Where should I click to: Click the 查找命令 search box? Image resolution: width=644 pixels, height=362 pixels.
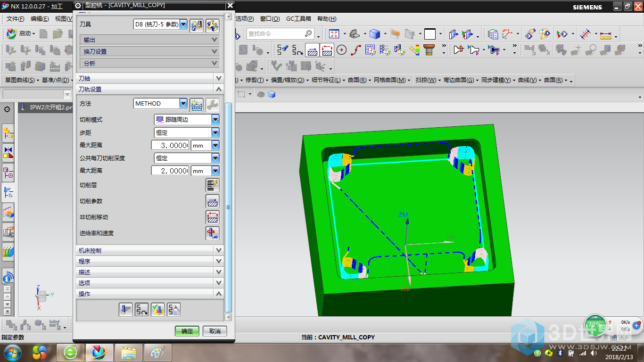(280, 34)
